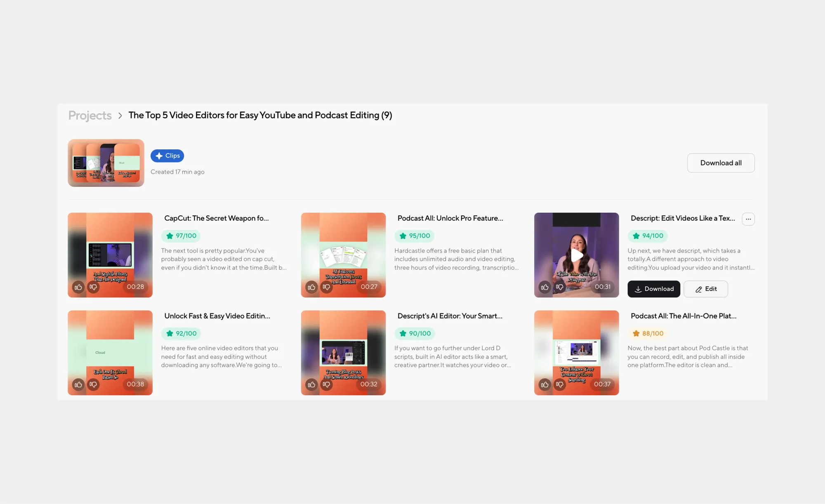Go back to Projects breadcrumb
825x504 pixels.
pos(90,115)
